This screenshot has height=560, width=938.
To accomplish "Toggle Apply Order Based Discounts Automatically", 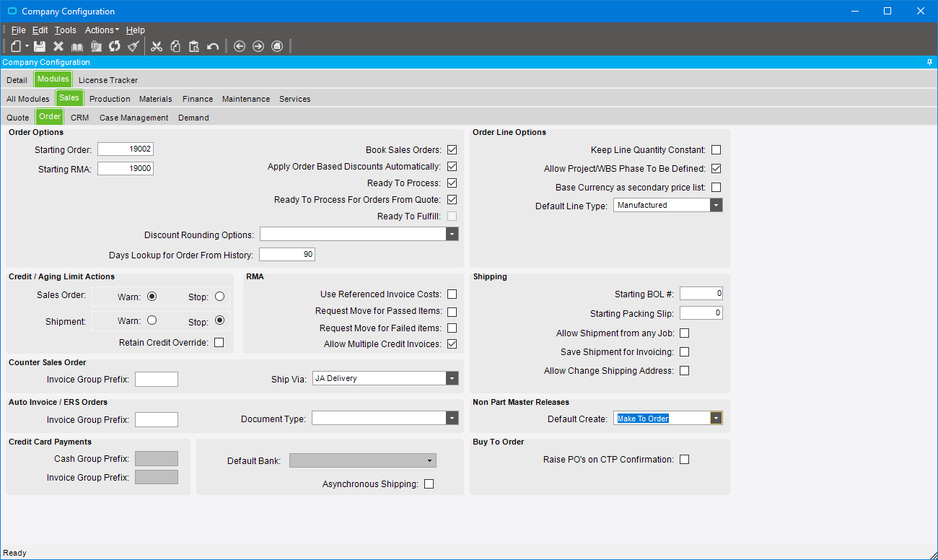I will [452, 167].
